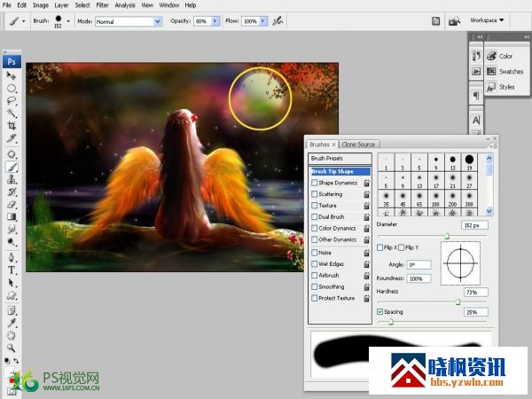The height and width of the screenshot is (399, 532).
Task: Select the Hand tool
Action: coord(12,335)
